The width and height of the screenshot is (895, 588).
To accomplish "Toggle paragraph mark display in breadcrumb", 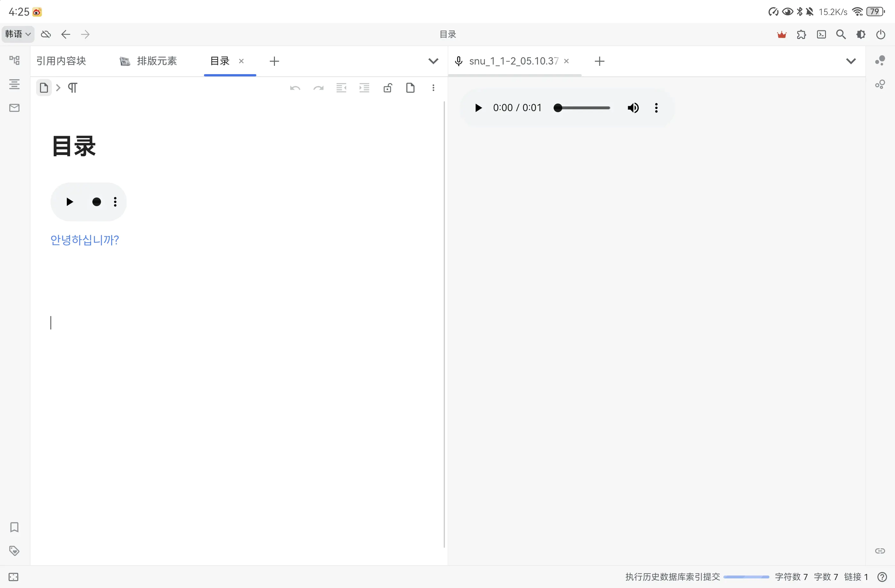I will (73, 88).
